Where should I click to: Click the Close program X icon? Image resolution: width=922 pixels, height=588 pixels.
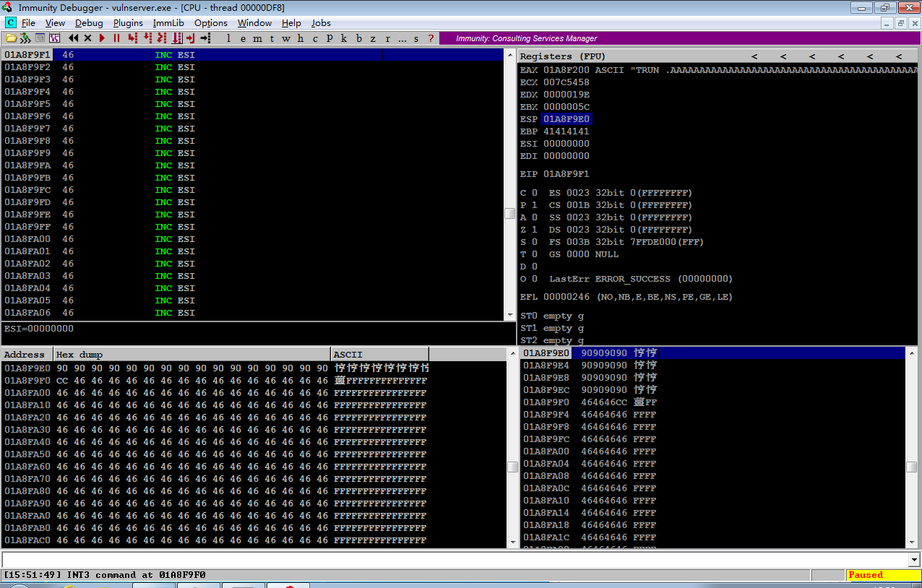click(87, 38)
